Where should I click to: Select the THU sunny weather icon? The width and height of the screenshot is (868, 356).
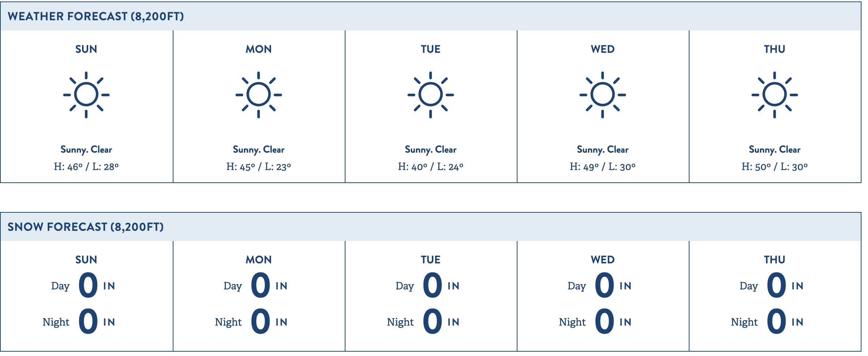[x=775, y=95]
